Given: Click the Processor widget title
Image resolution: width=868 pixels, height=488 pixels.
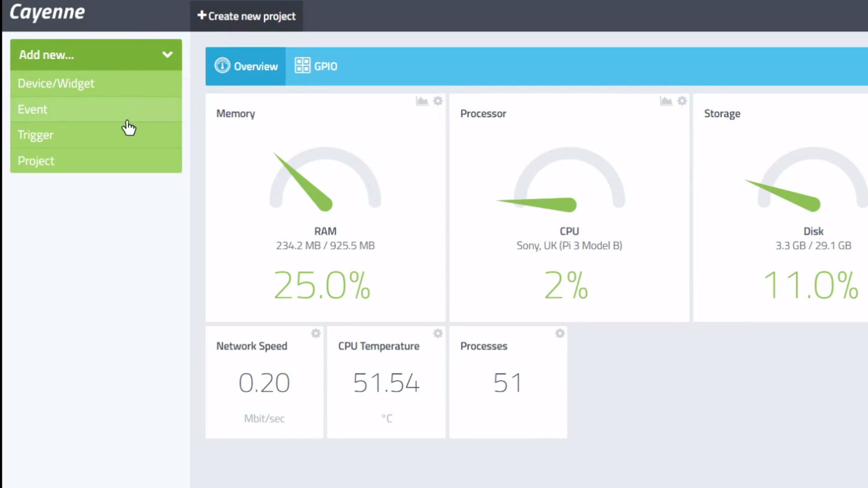Looking at the screenshot, I should pos(483,114).
